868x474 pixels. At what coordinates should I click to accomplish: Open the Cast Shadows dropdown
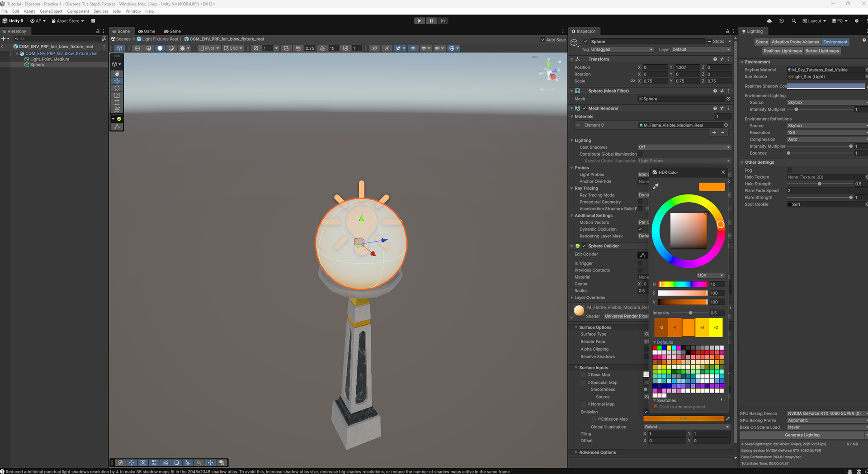684,147
